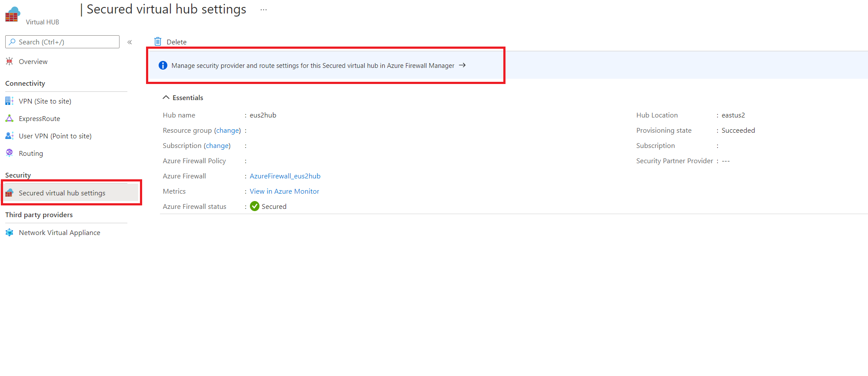This screenshot has height=376, width=868.
Task: Collapse the Essentials section chevron
Action: coord(166,97)
